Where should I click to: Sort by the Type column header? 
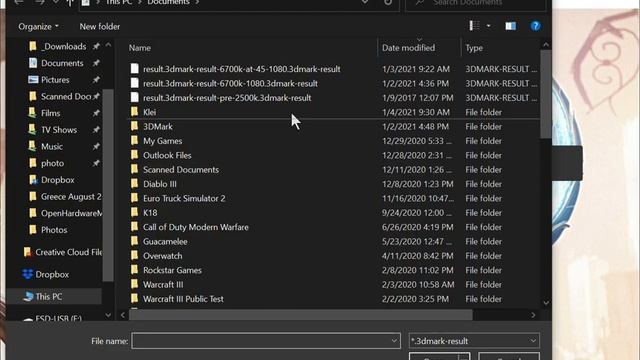(474, 48)
